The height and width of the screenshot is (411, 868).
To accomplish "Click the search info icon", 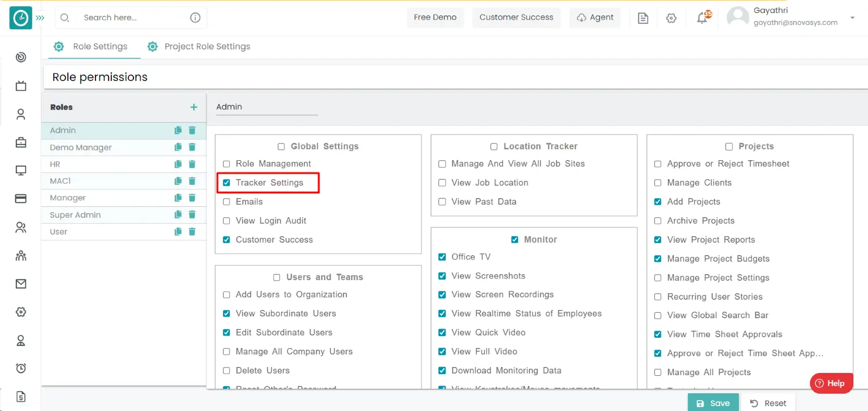I will pyautogui.click(x=195, y=17).
